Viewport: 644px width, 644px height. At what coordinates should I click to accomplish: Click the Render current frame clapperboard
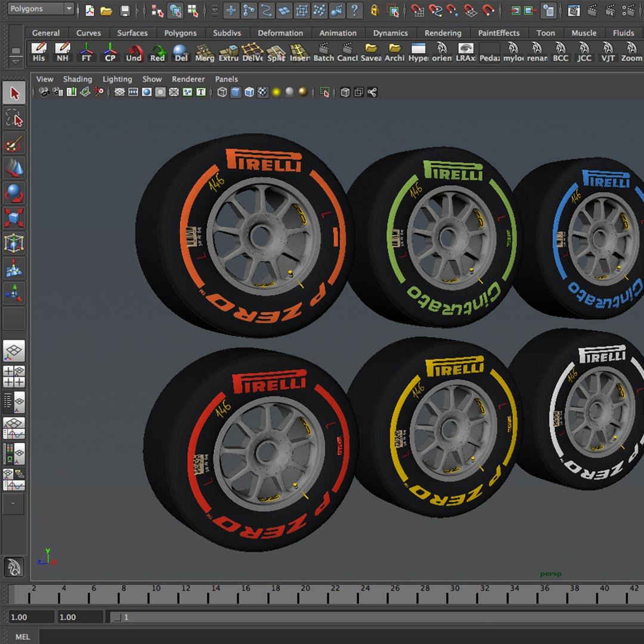point(592,11)
